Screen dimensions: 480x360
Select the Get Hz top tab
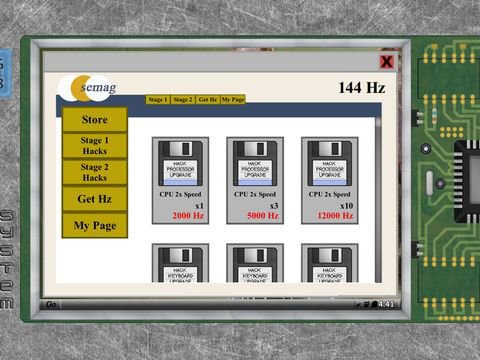click(x=208, y=99)
